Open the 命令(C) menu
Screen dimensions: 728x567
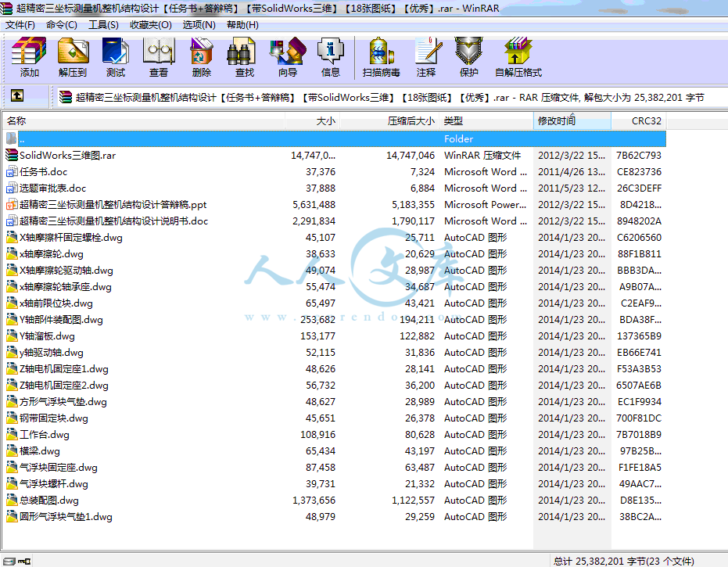pyautogui.click(x=61, y=25)
